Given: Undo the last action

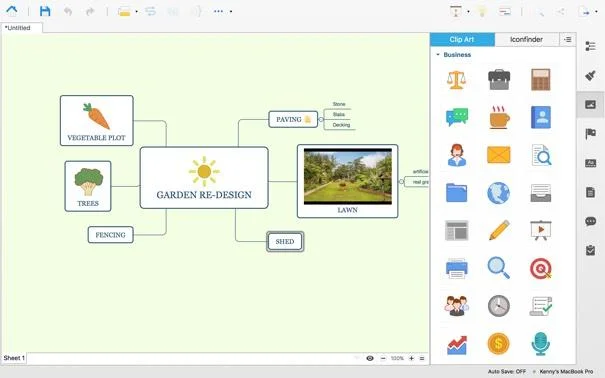Looking at the screenshot, I should [68, 11].
